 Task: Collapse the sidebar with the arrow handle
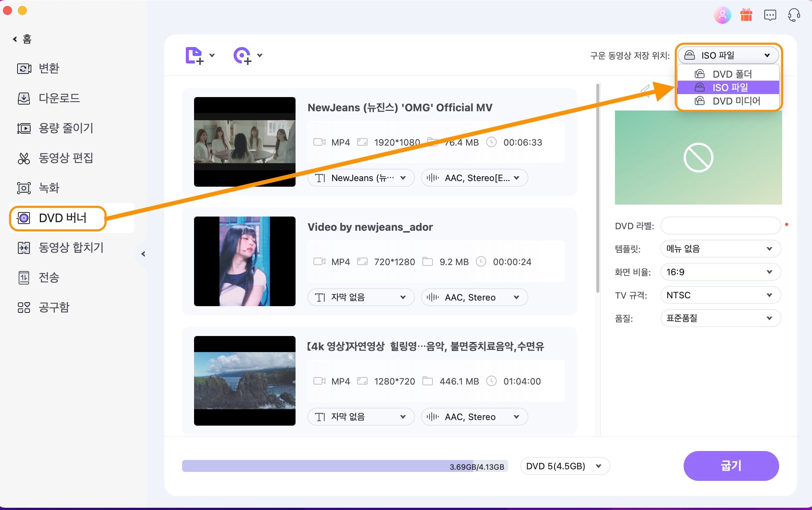pyautogui.click(x=143, y=254)
